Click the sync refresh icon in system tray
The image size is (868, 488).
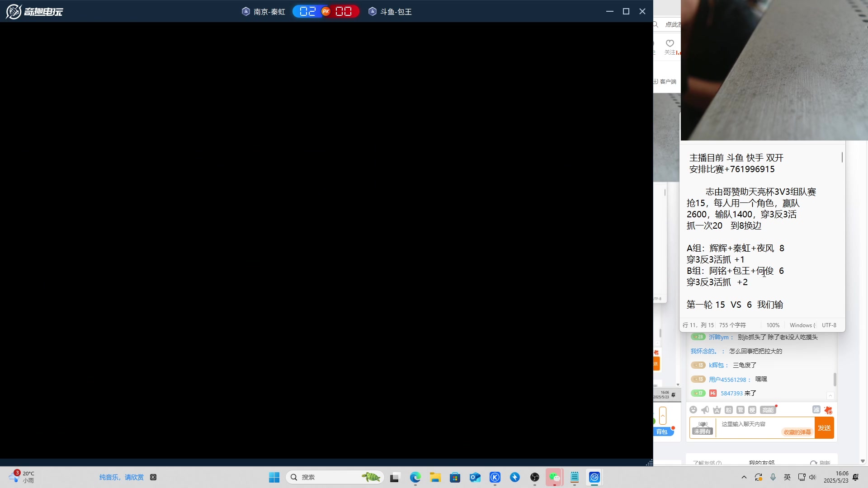click(x=759, y=477)
